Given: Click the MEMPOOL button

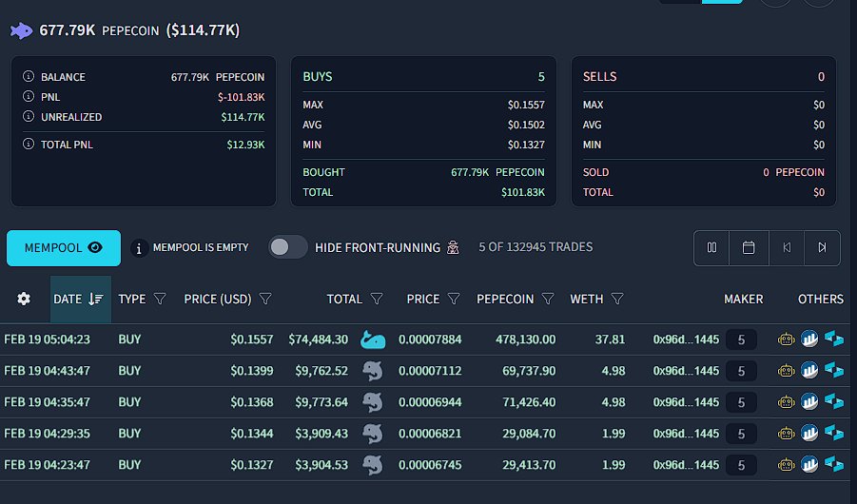Looking at the screenshot, I should pos(64,247).
